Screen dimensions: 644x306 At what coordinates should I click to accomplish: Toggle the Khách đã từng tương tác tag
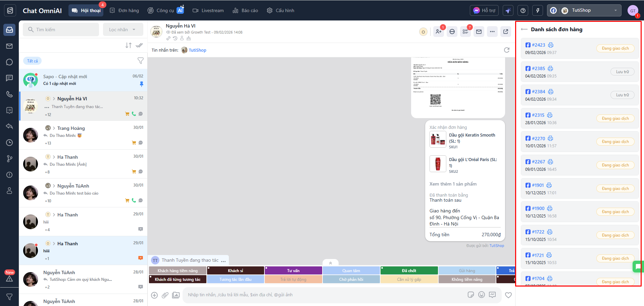178,279
